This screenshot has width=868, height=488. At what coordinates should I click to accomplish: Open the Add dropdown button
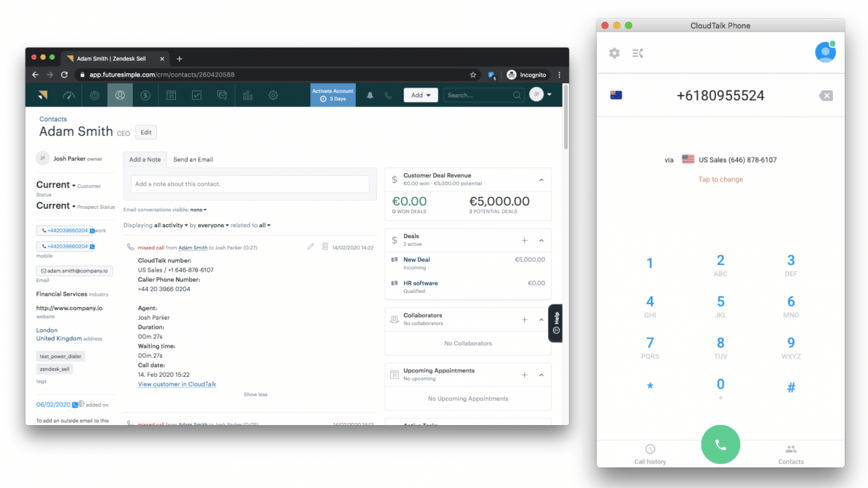tap(420, 95)
